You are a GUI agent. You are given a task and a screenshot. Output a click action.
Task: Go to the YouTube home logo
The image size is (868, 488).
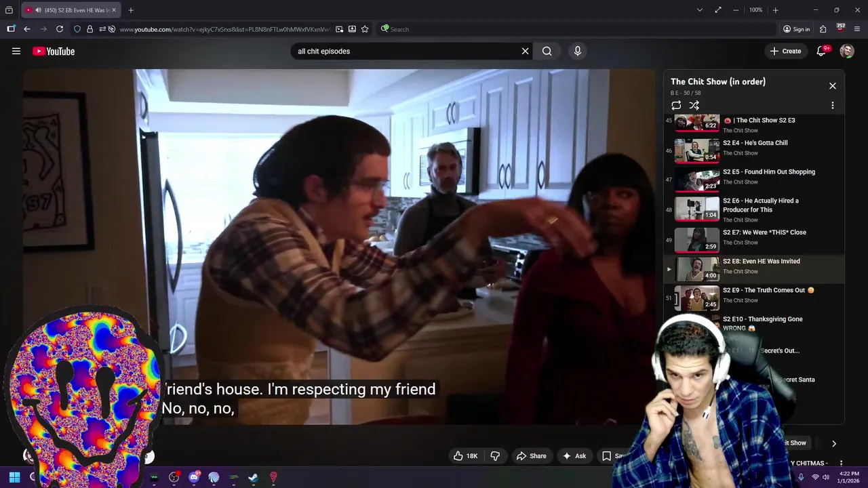(54, 51)
